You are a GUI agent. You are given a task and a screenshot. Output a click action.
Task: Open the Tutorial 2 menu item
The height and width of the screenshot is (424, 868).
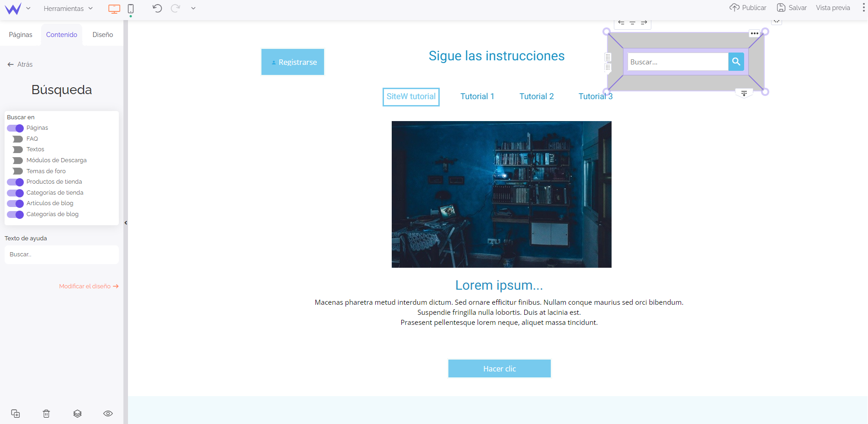(x=537, y=96)
